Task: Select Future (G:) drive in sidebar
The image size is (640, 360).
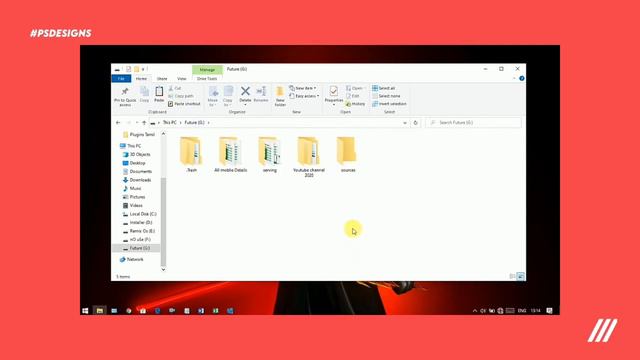Action: click(136, 248)
